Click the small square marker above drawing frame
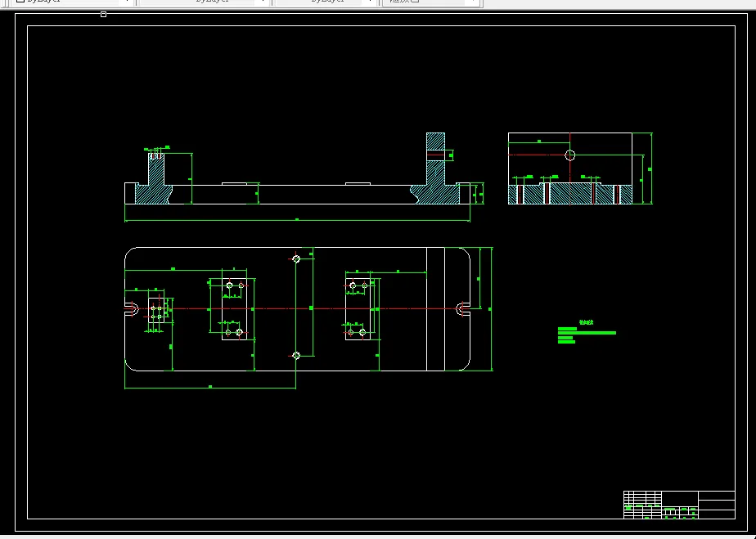 [x=103, y=15]
